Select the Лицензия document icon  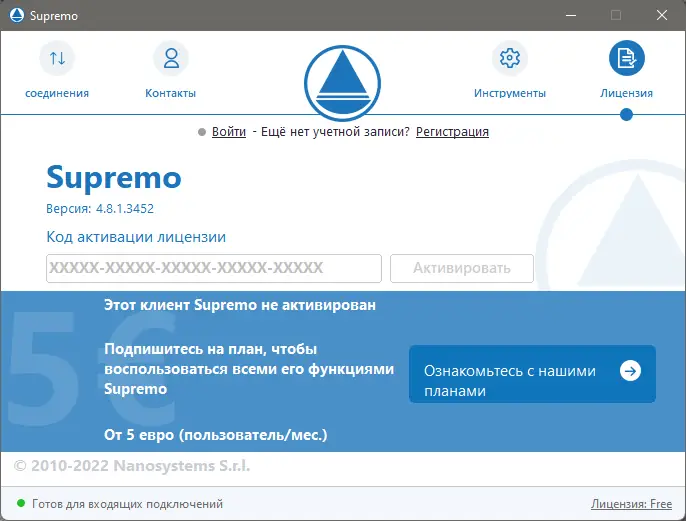point(626,58)
